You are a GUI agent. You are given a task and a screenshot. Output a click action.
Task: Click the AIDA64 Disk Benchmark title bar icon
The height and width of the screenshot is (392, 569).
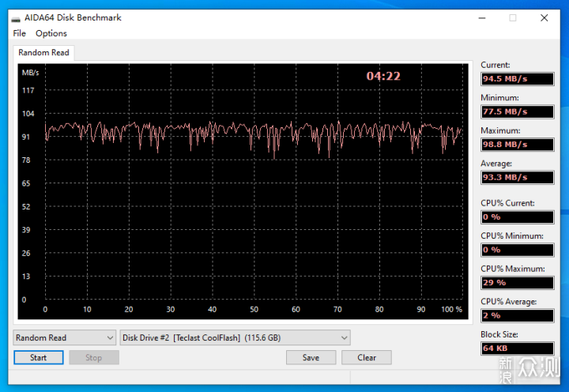tap(16, 18)
